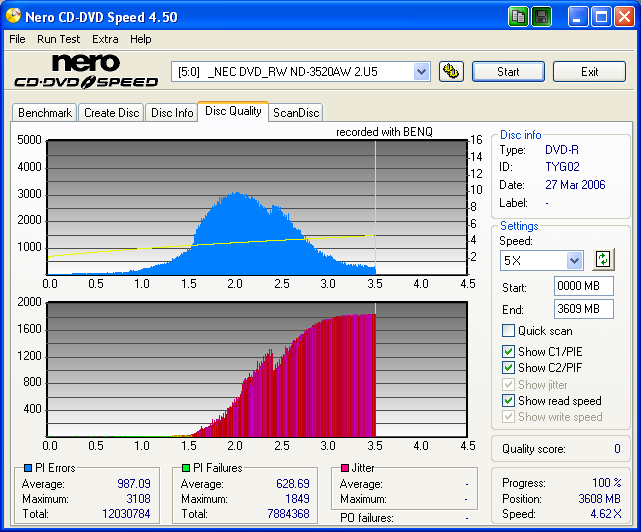Click PI Failures maximum 1849
Viewport: 641px width, 532px height.
[x=297, y=499]
